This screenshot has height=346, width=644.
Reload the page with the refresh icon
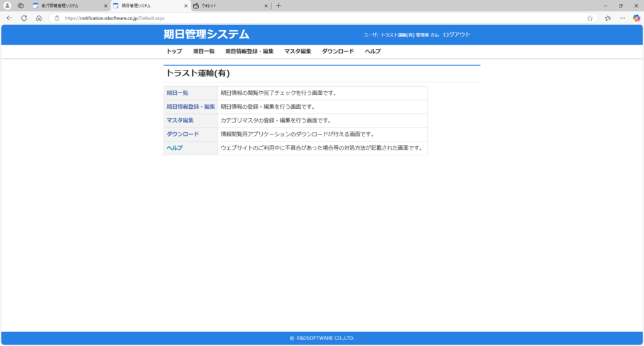tap(24, 18)
